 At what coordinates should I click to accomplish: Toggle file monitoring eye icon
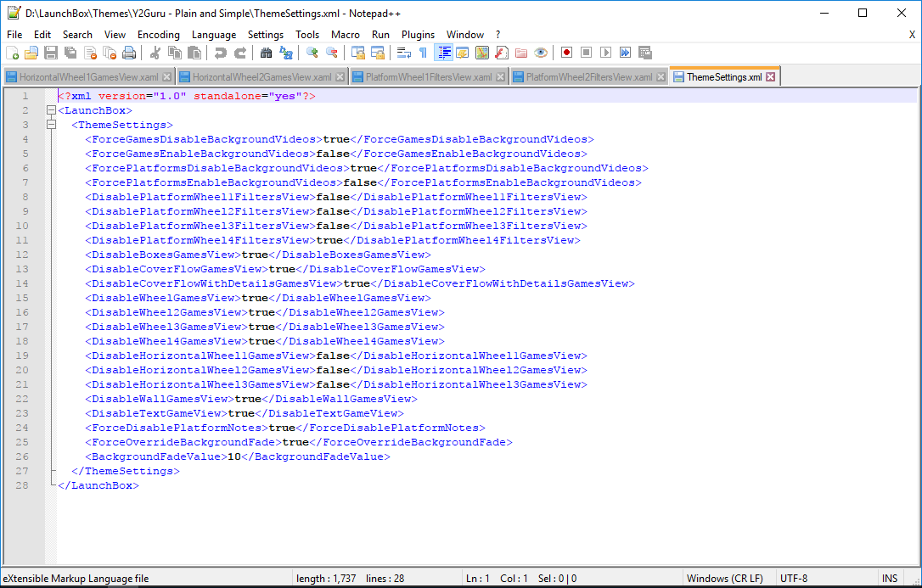[x=541, y=53]
